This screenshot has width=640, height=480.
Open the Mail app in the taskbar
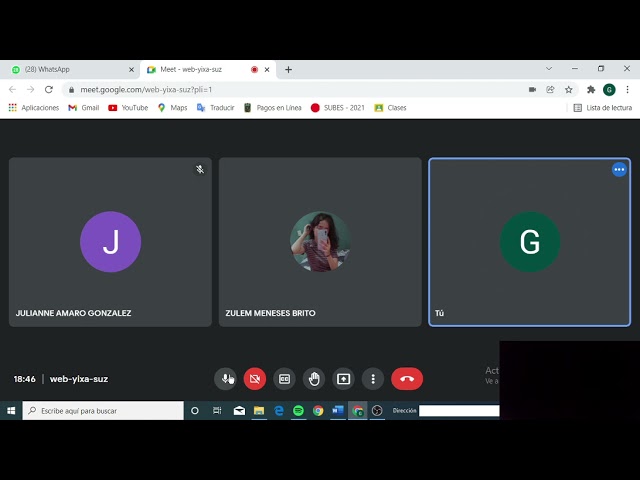tap(239, 411)
